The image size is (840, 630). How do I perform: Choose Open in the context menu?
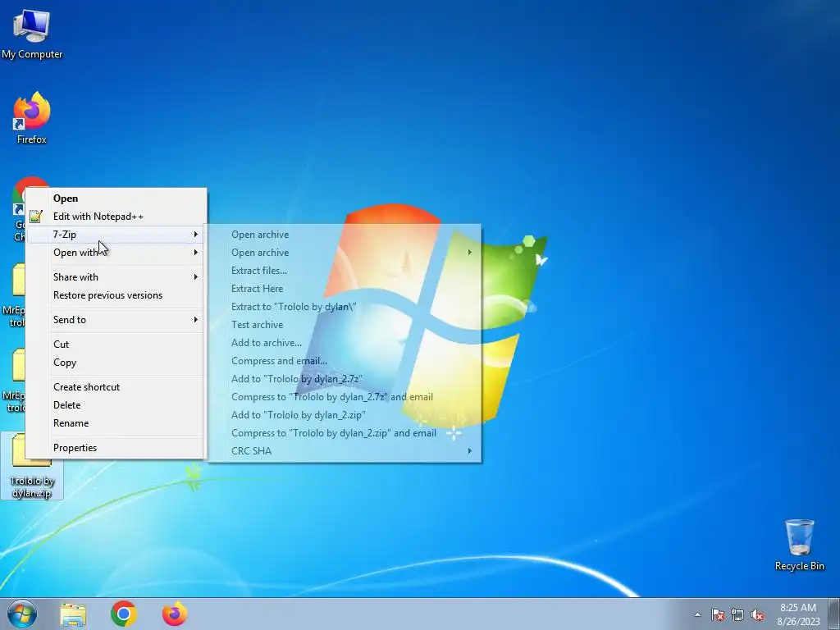pos(116,199)
